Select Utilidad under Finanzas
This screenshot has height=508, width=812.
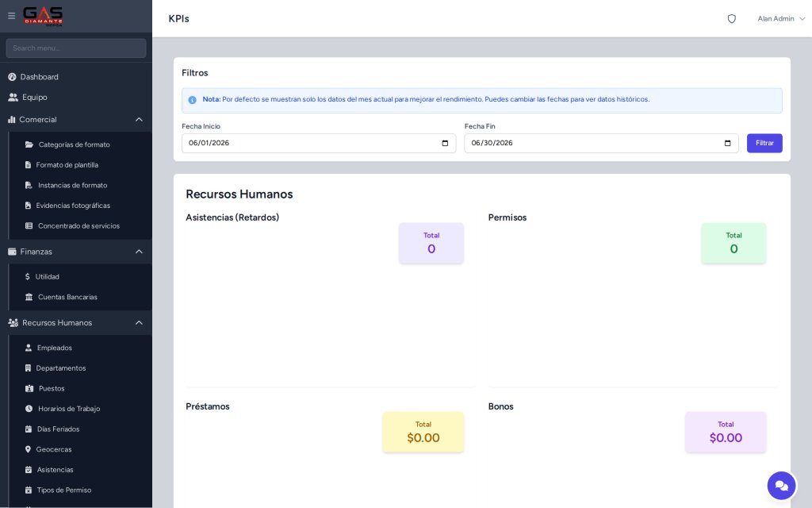42,277
